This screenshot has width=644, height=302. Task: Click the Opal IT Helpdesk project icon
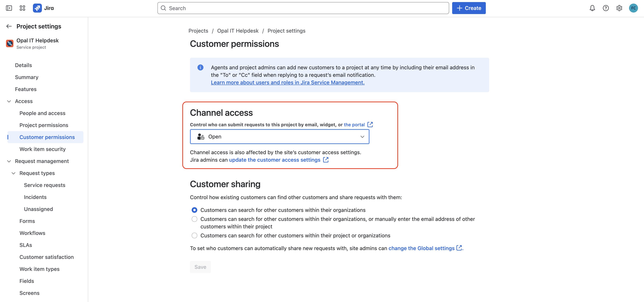[x=10, y=44]
